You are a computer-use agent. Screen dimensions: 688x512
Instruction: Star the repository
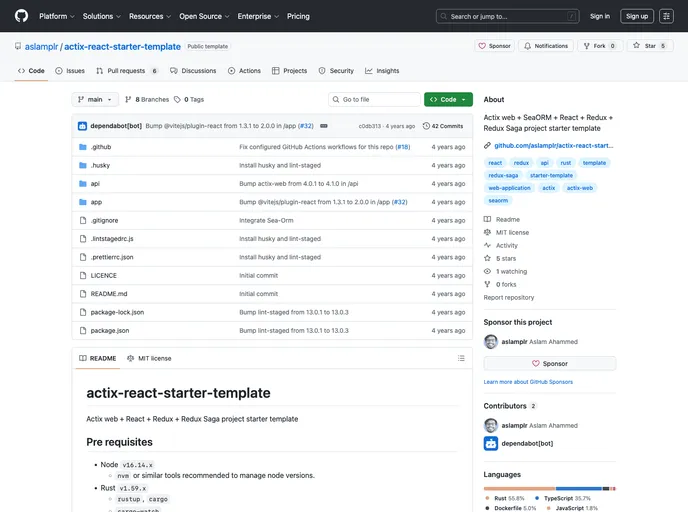tap(650, 46)
